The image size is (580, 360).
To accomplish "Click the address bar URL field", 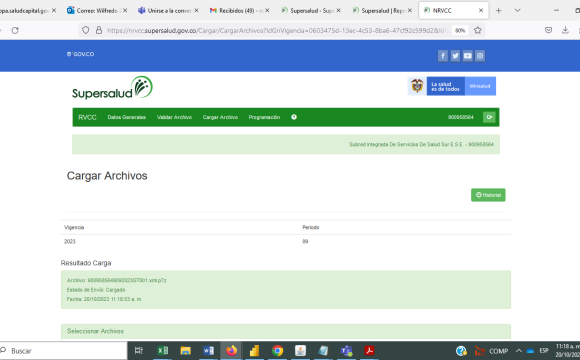I will (x=277, y=30).
